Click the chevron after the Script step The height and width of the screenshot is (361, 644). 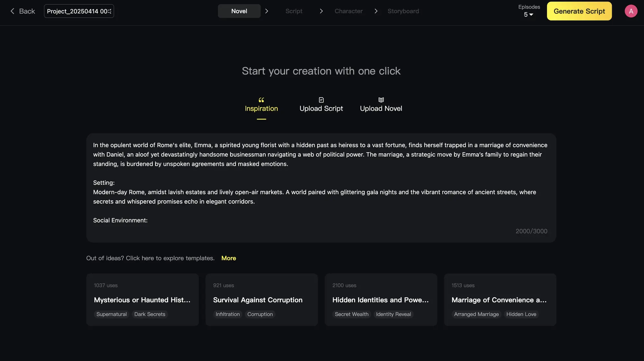[x=321, y=11]
